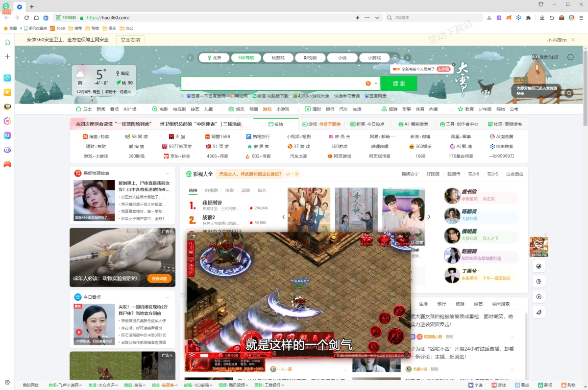Open the downloads icon in toolbar
This screenshot has height=390, width=588.
click(x=542, y=18)
